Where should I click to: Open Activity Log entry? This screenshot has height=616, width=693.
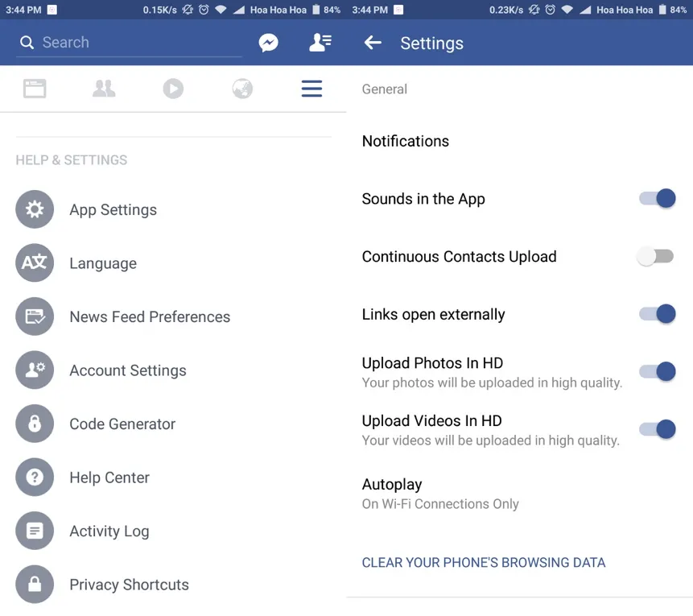coord(173,530)
